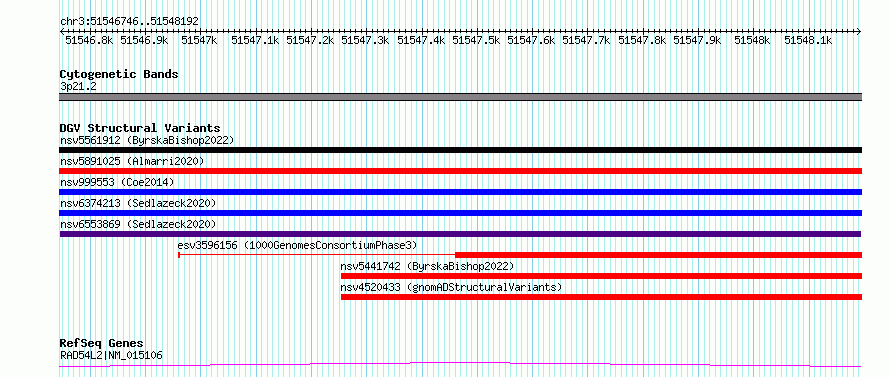Click the 51547.3k ruler tick label
Viewport: 890px width, 377px height.
[x=366, y=40]
